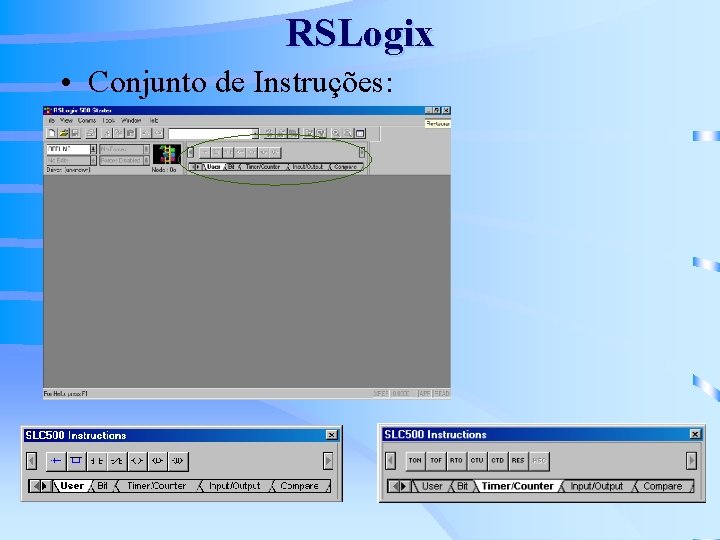Screen dimensions: 720x540
Task: Select Input/Output tab in main RSLogix window
Action: point(308,167)
